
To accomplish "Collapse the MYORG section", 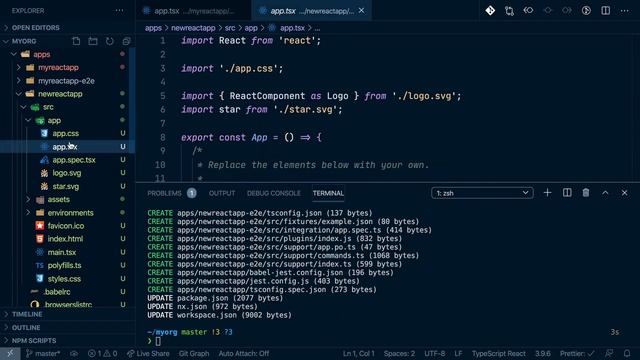I will click(x=24, y=41).
